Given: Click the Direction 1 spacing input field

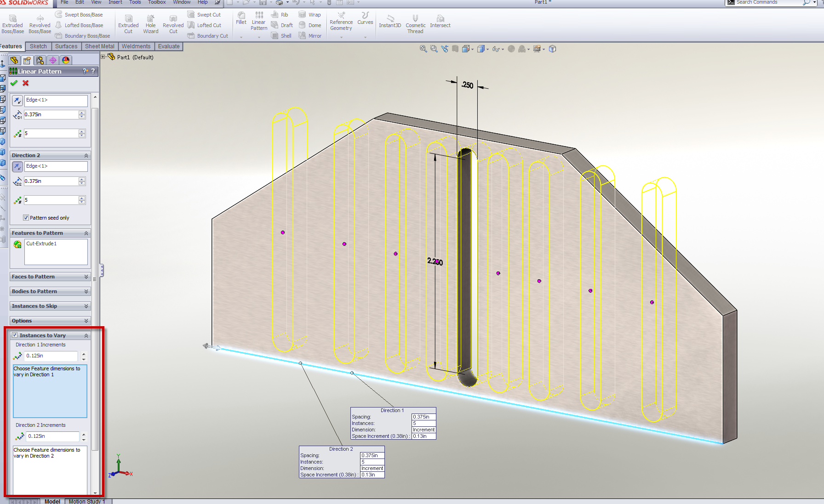Looking at the screenshot, I should (x=51, y=114).
